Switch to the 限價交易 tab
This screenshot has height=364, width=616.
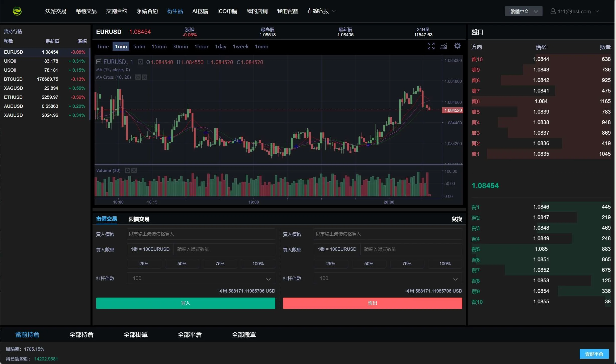[139, 219]
